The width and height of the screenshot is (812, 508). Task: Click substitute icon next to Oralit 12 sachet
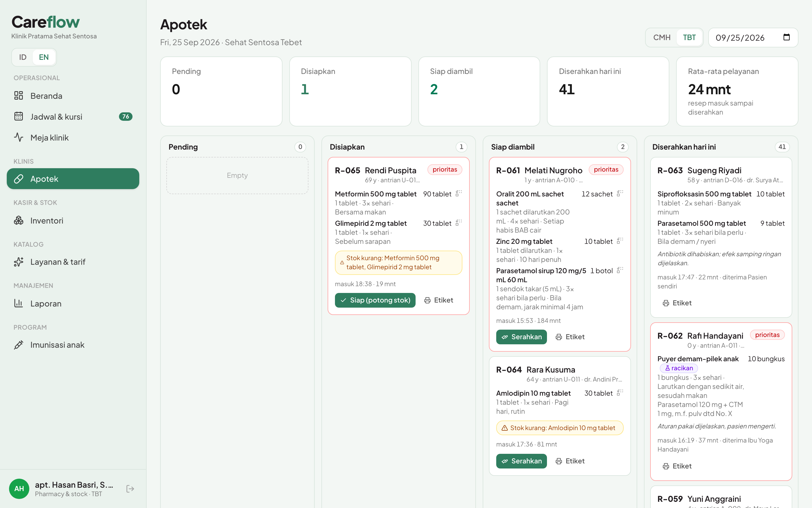click(x=620, y=193)
